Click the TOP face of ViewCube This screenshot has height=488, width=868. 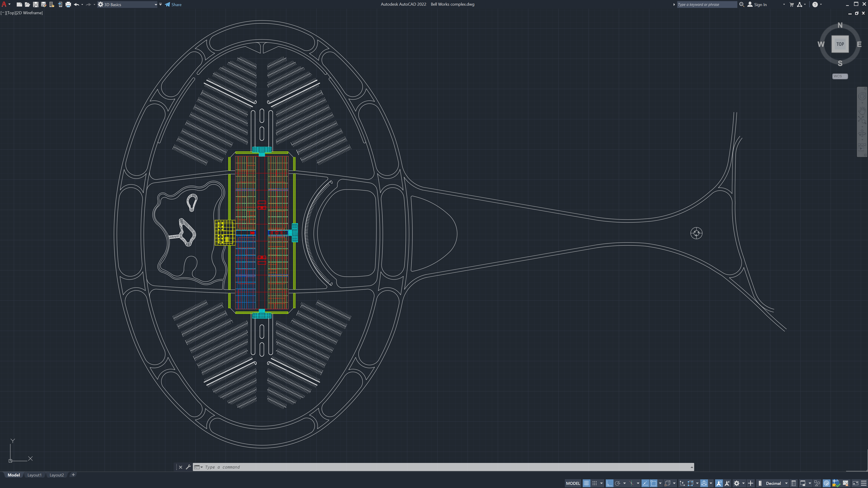(840, 44)
